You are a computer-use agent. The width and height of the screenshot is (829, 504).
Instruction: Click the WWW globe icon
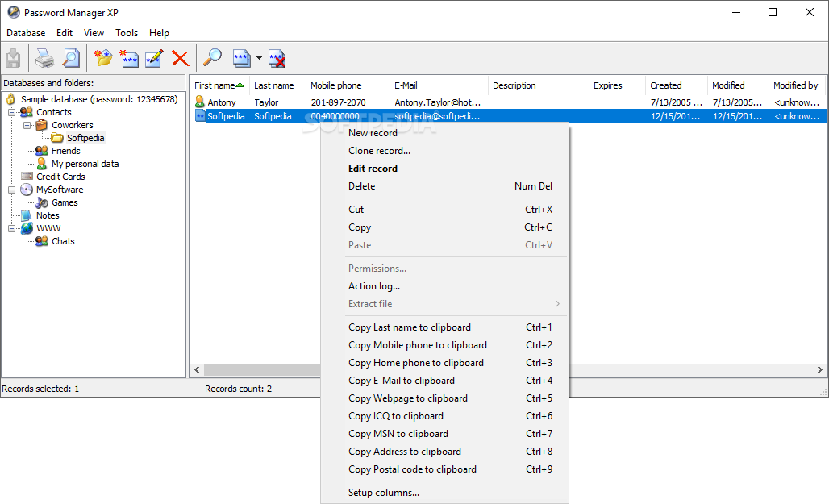[27, 228]
